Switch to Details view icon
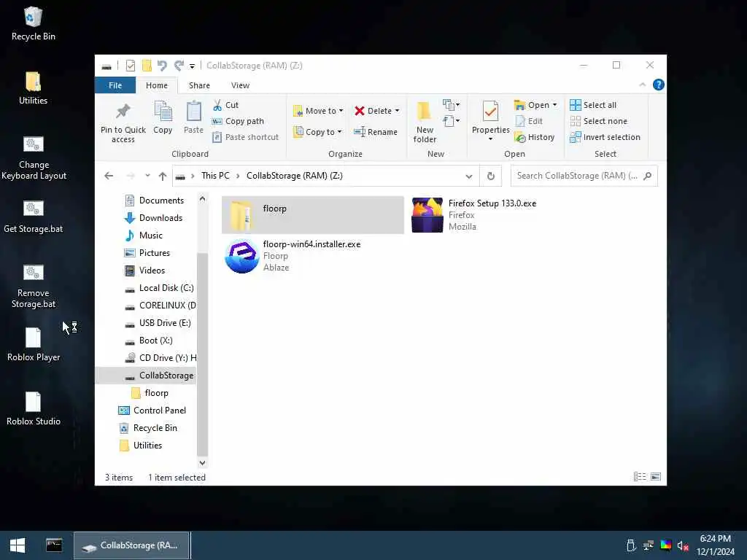Screen dimensions: 747x560 coord(639,477)
